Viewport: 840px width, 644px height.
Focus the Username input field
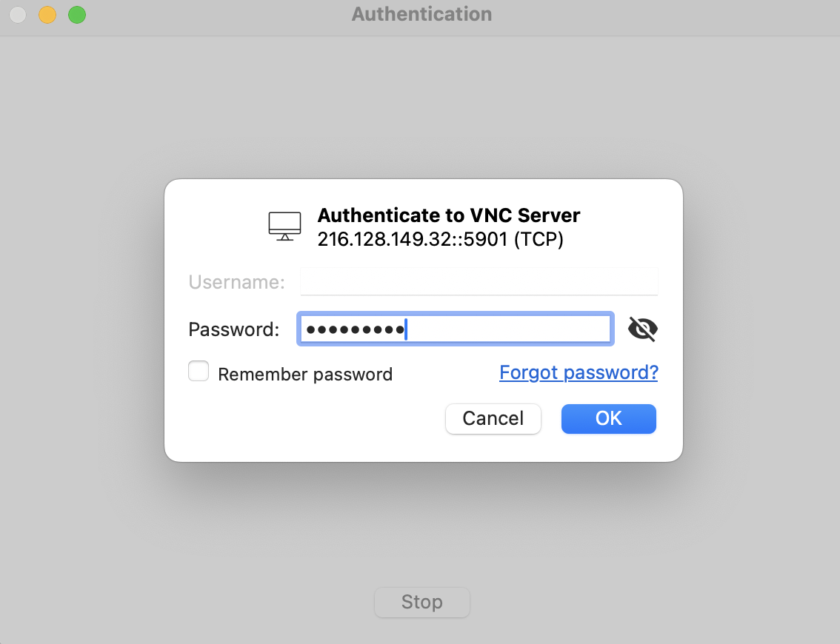coord(479,281)
